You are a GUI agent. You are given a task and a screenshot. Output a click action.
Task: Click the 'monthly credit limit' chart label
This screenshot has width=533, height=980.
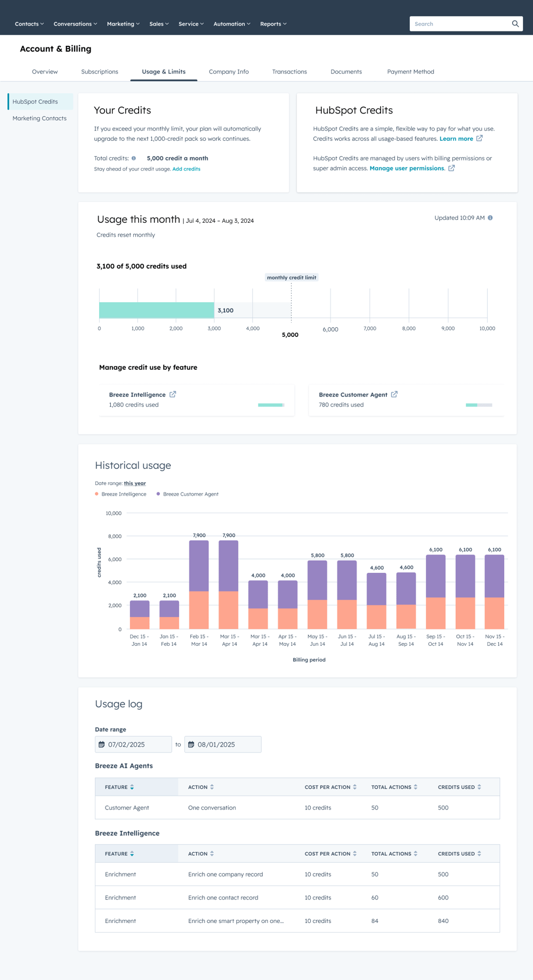292,278
